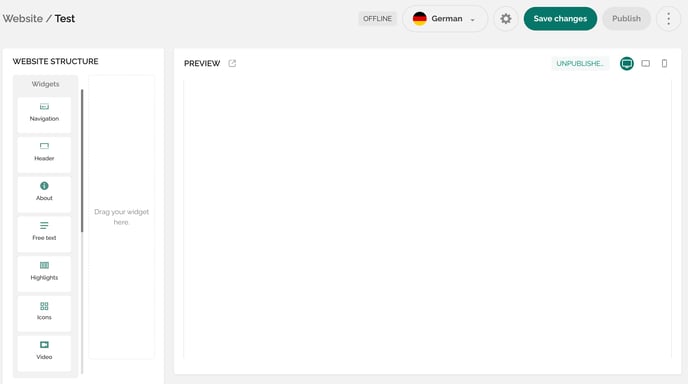Open settings gear icon

pyautogui.click(x=505, y=18)
